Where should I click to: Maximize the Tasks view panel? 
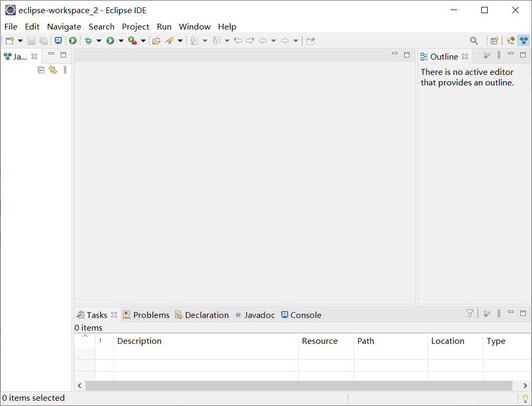point(523,313)
